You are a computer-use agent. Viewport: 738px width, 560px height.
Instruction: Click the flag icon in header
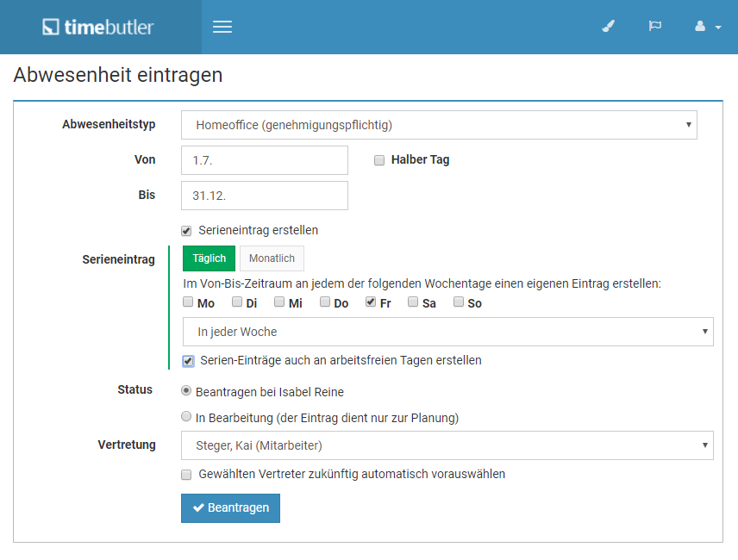654,26
